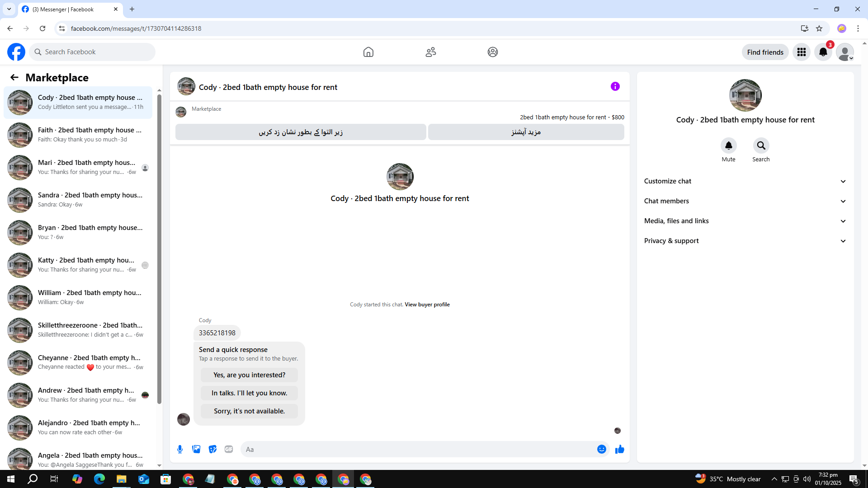
Task: Go back from Marketplace chats
Action: coord(14,77)
